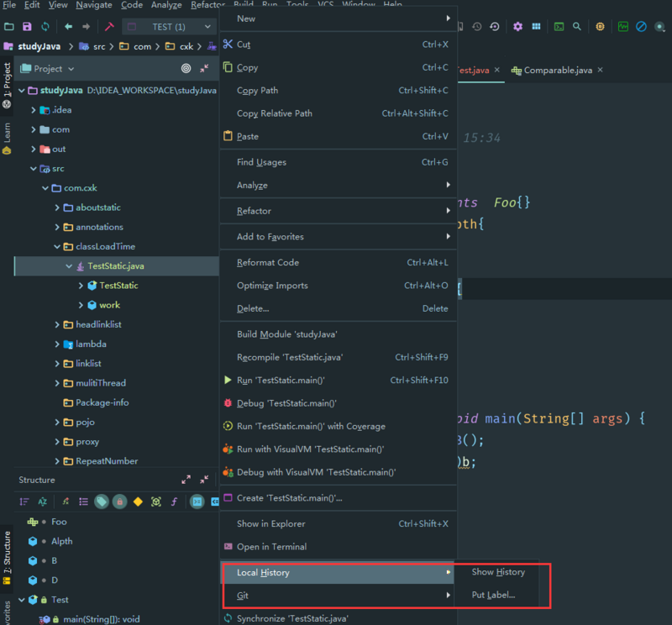Screen dimensions: 672x625
Task: Expand the .idea folder
Action: pyautogui.click(x=34, y=110)
